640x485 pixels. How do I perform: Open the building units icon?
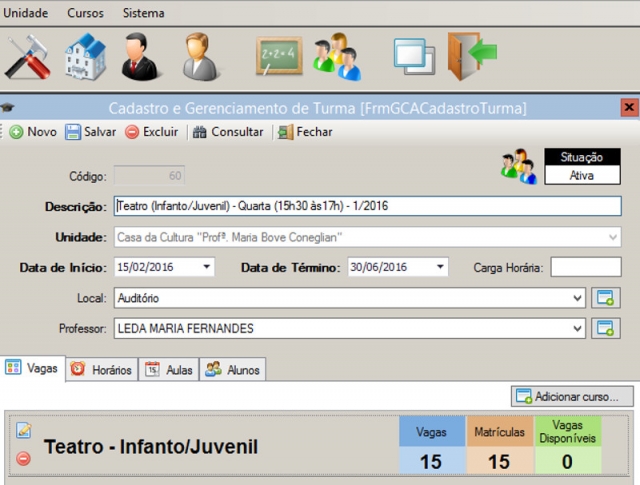pos(85,57)
